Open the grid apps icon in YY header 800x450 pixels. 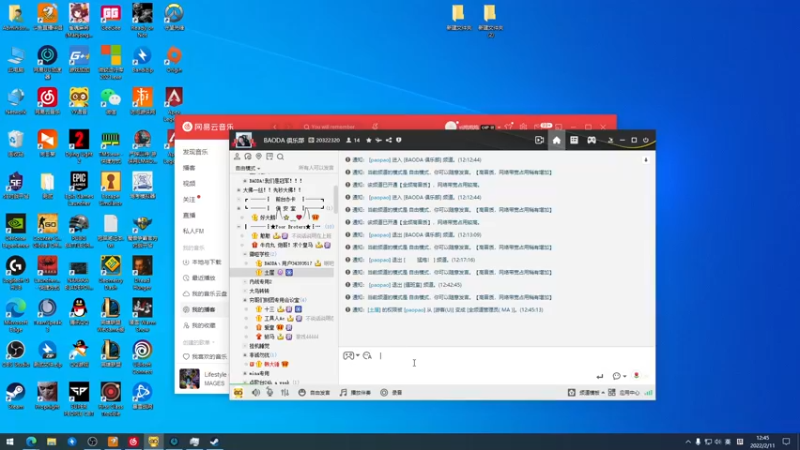574,140
